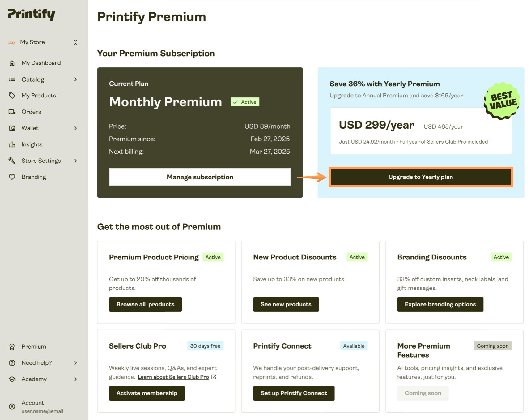Collapse the My Store section

pos(75,42)
